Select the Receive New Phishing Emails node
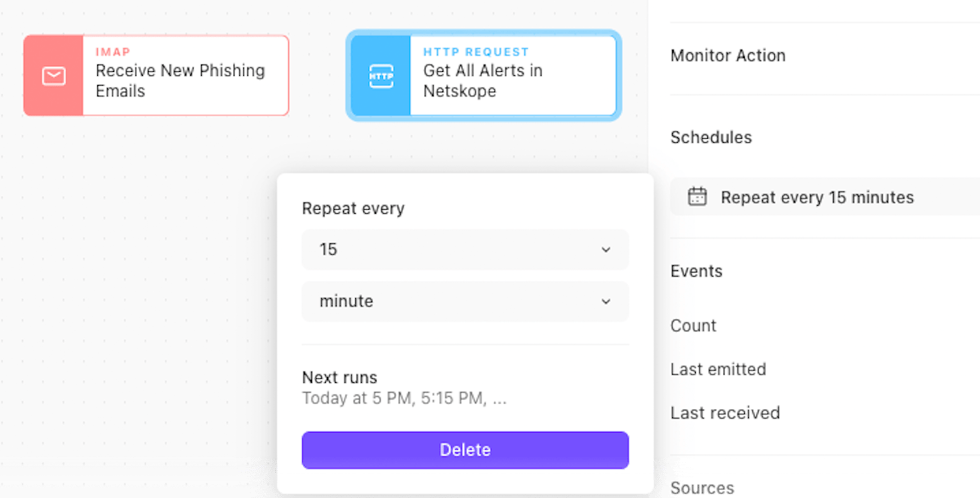The image size is (980, 498). tap(185, 80)
